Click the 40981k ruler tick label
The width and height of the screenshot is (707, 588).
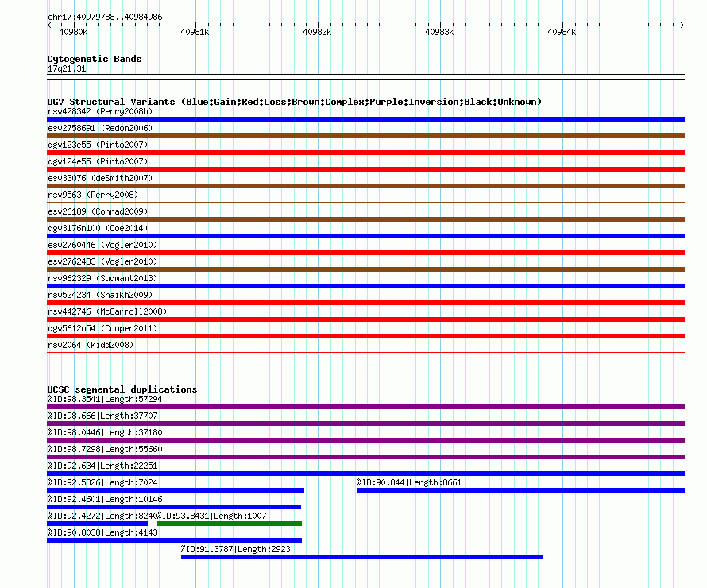(195, 32)
